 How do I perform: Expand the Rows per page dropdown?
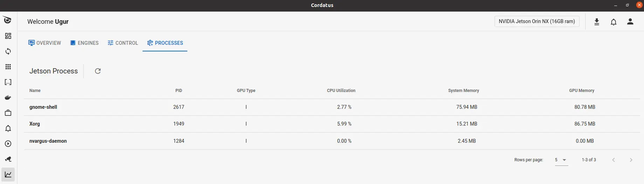[x=561, y=160]
